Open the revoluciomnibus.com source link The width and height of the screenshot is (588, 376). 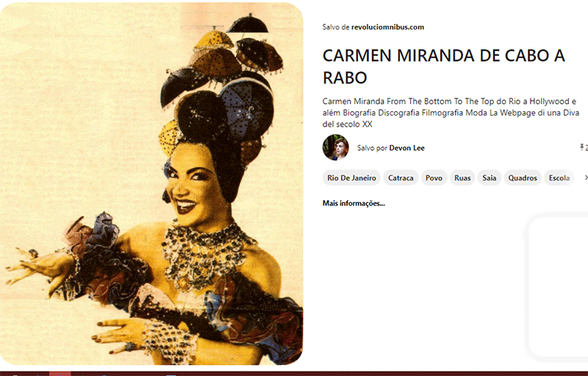pos(388,27)
